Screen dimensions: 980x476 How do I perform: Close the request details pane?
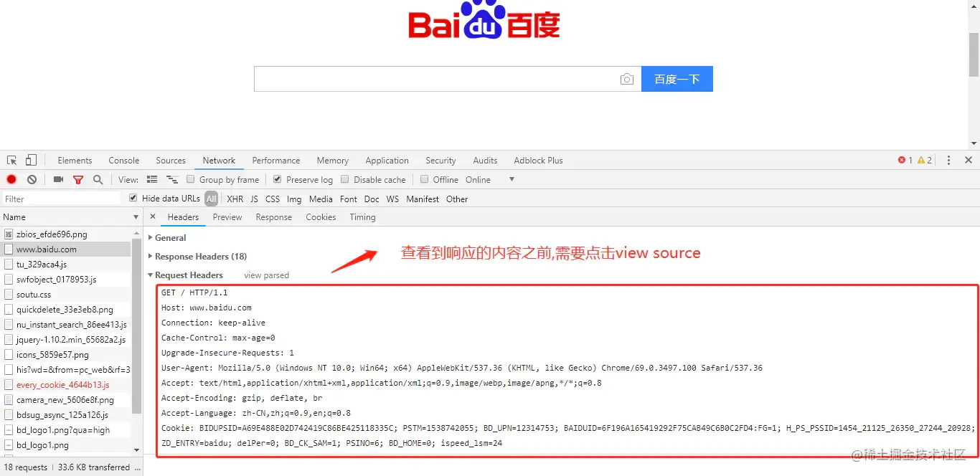(153, 216)
